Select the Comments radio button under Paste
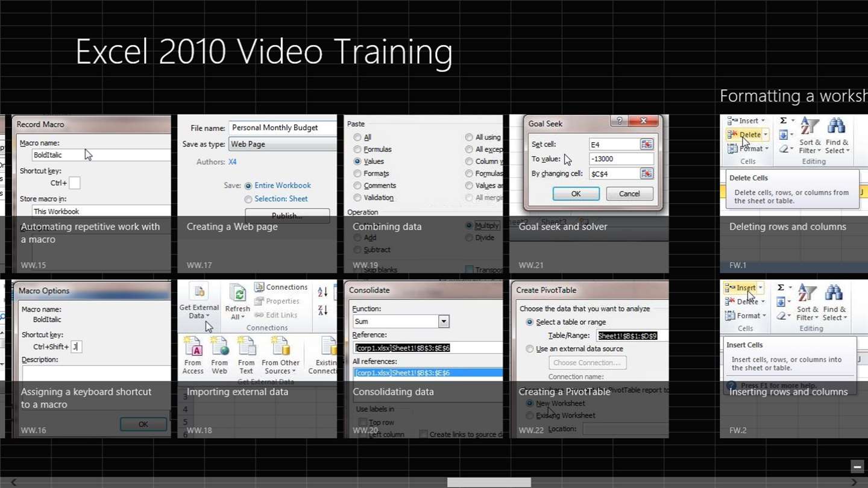The height and width of the screenshot is (488, 868). 357,186
